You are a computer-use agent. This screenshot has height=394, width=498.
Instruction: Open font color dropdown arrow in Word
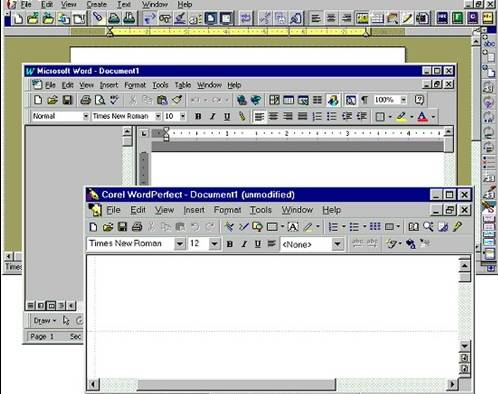tap(433, 117)
